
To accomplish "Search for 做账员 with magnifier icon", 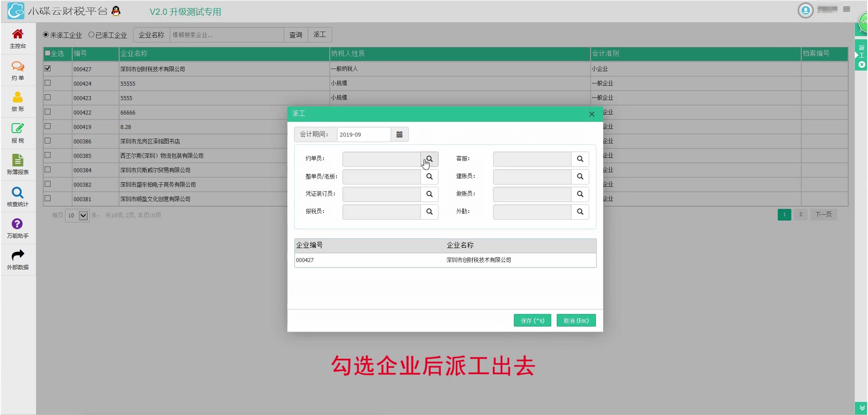I will (x=580, y=194).
